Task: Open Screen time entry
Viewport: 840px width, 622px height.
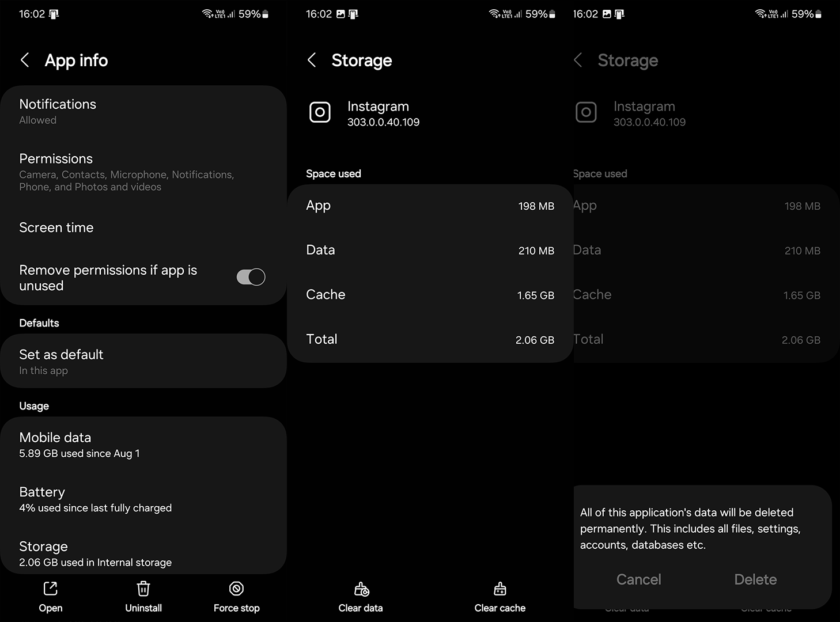Action: pyautogui.click(x=143, y=227)
